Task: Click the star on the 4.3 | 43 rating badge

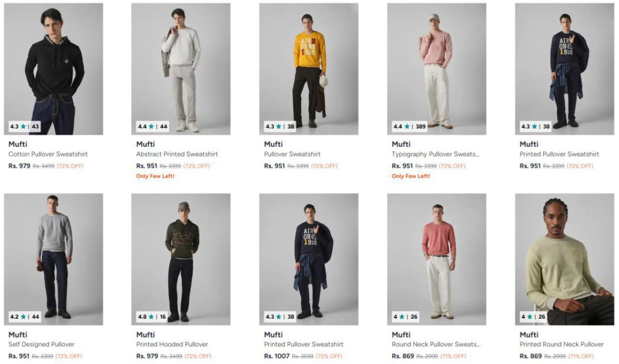Action: (x=23, y=126)
